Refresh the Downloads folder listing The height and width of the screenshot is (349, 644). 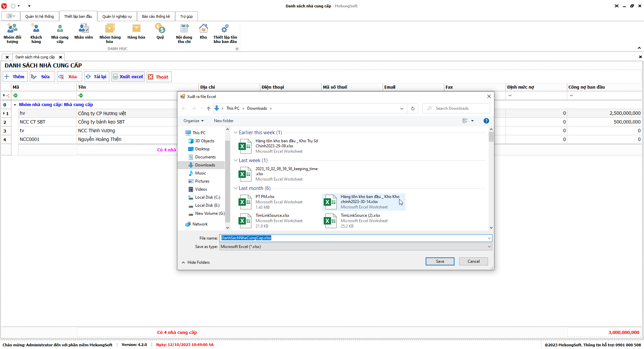point(413,108)
